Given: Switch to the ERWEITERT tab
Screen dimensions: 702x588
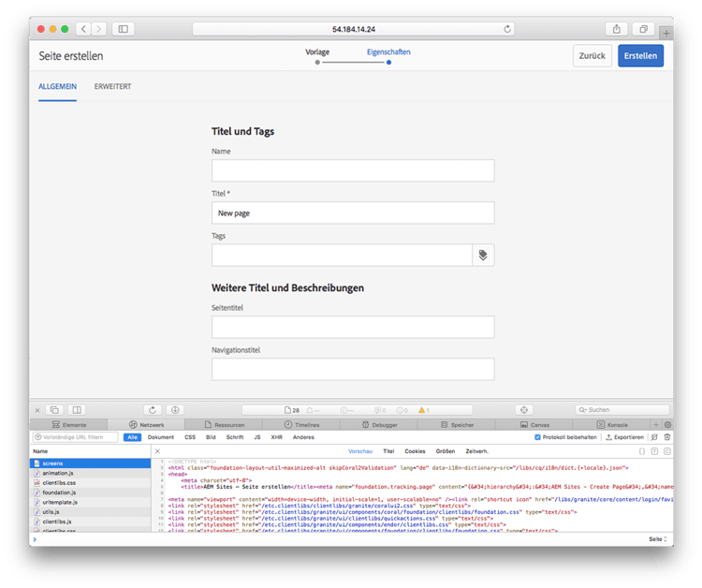Looking at the screenshot, I should tap(113, 86).
